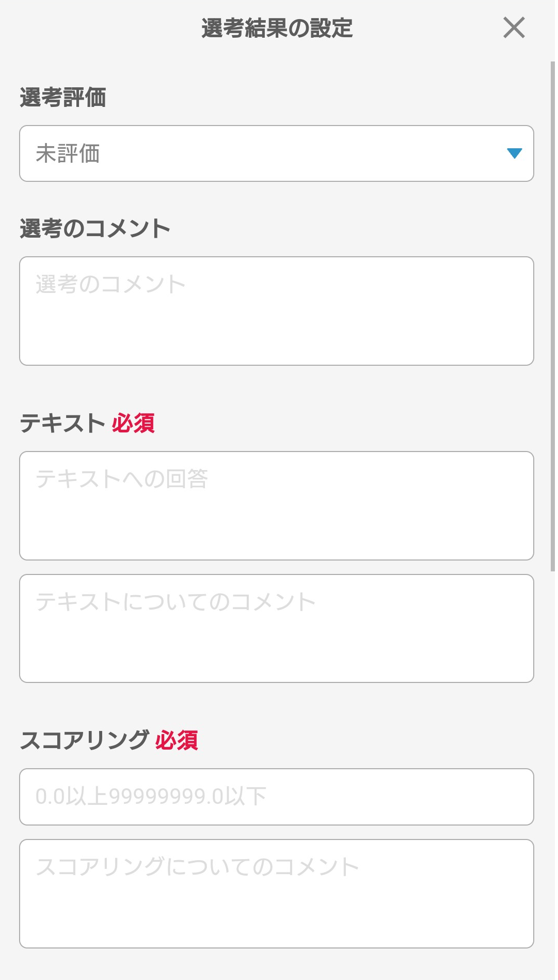558x980 pixels.
Task: Click the red 必須 badge beside テキスト
Action: click(x=133, y=423)
